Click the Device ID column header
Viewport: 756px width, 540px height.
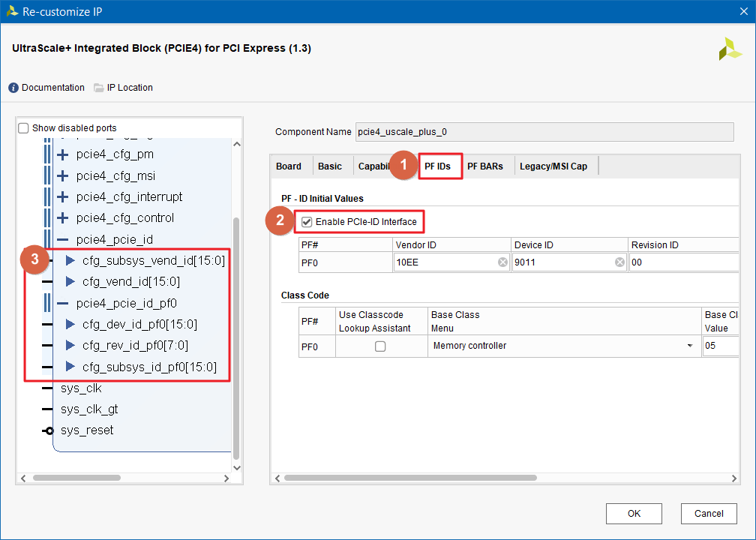569,245
